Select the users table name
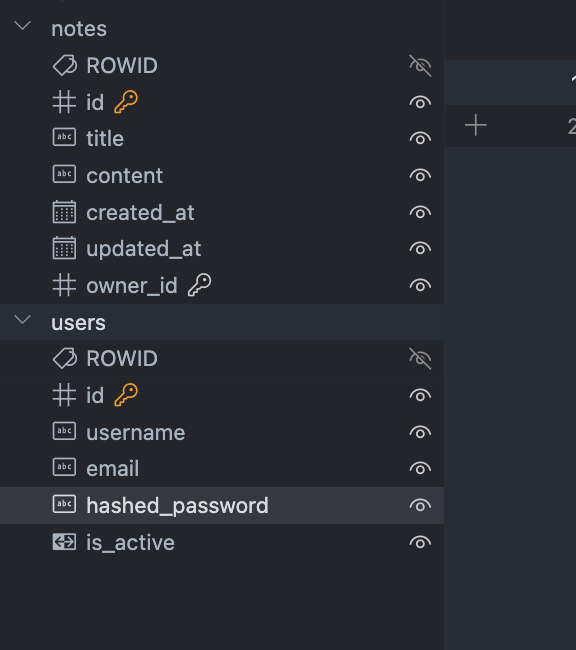 click(x=78, y=323)
